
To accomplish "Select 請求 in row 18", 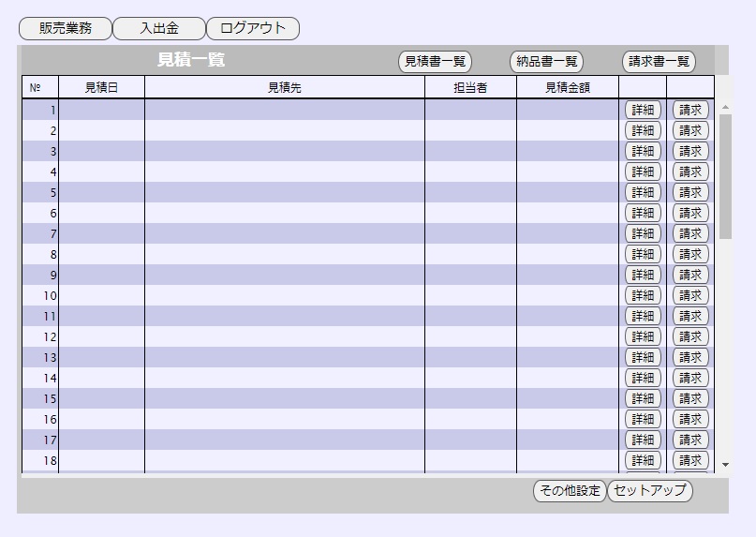I will pos(690,461).
